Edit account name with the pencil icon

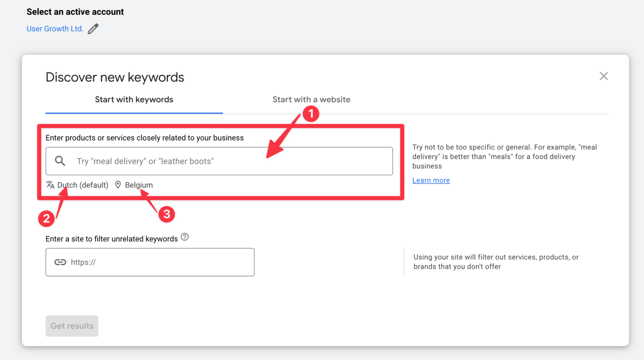tap(93, 28)
